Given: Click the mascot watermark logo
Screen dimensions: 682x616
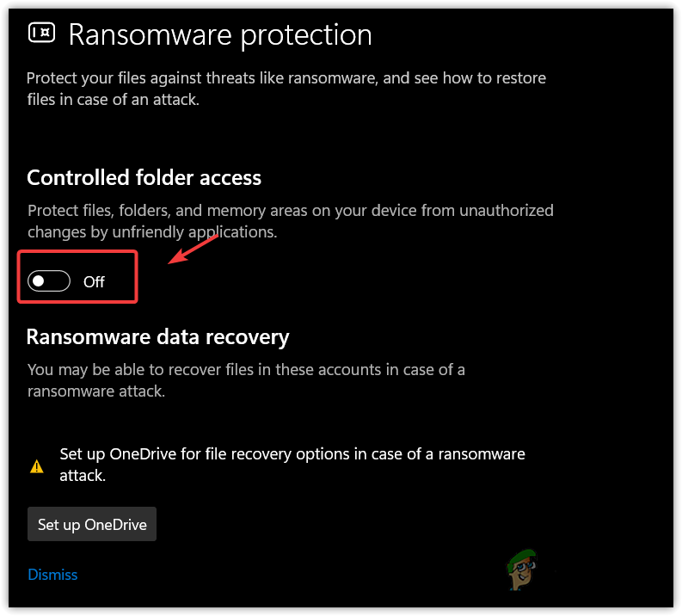Looking at the screenshot, I should coord(520,570).
